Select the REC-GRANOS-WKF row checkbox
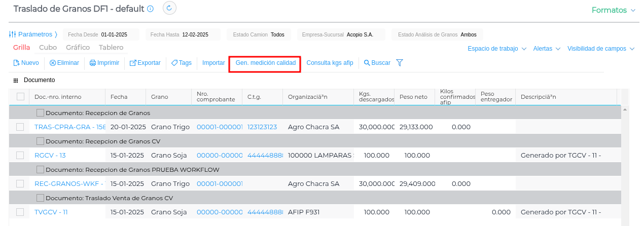 coord(20,184)
